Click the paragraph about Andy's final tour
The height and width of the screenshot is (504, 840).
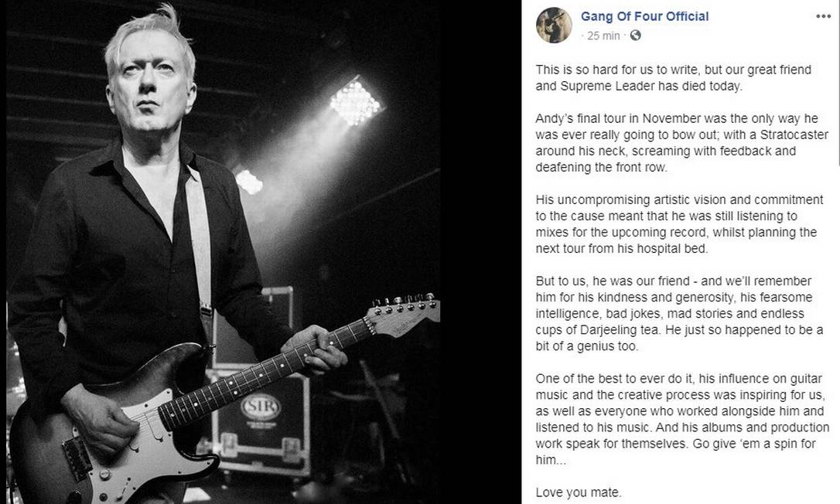[x=682, y=143]
